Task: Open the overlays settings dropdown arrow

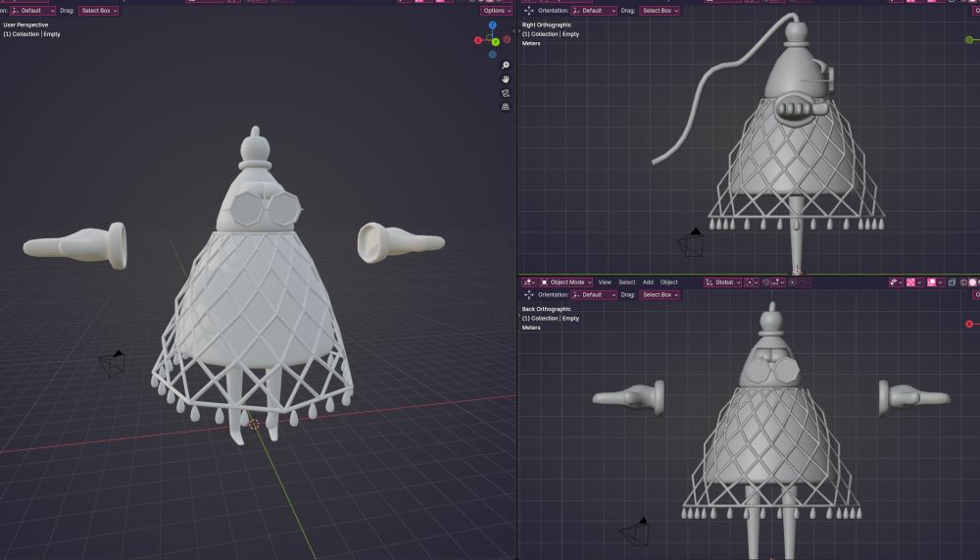Action: tap(941, 282)
